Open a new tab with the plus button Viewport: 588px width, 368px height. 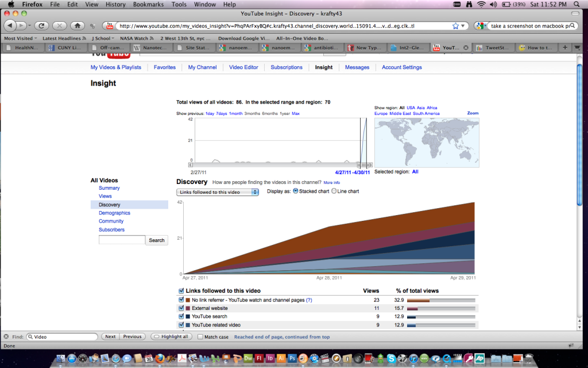tap(565, 48)
